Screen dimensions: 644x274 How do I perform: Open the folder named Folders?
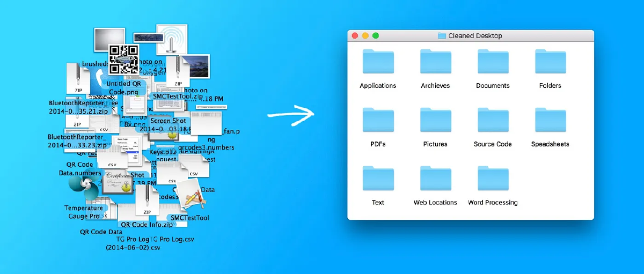coord(550,61)
